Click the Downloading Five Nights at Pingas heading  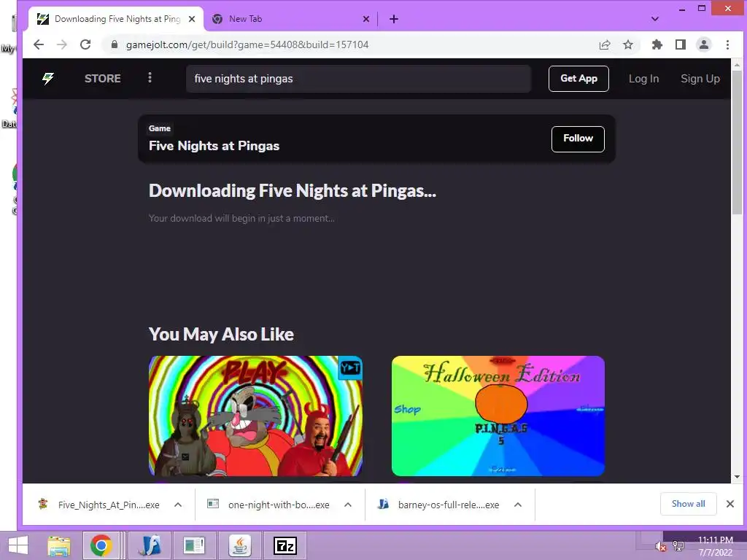click(x=293, y=190)
